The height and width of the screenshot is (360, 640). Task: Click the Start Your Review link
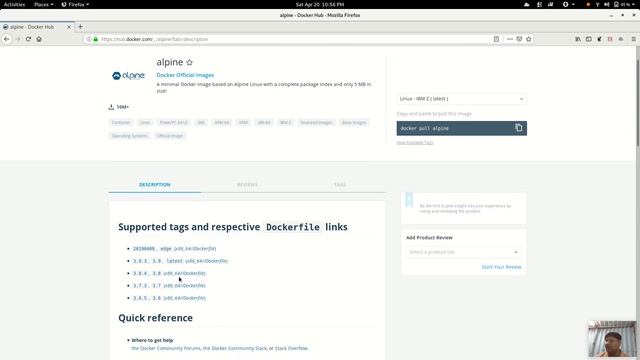click(x=501, y=267)
